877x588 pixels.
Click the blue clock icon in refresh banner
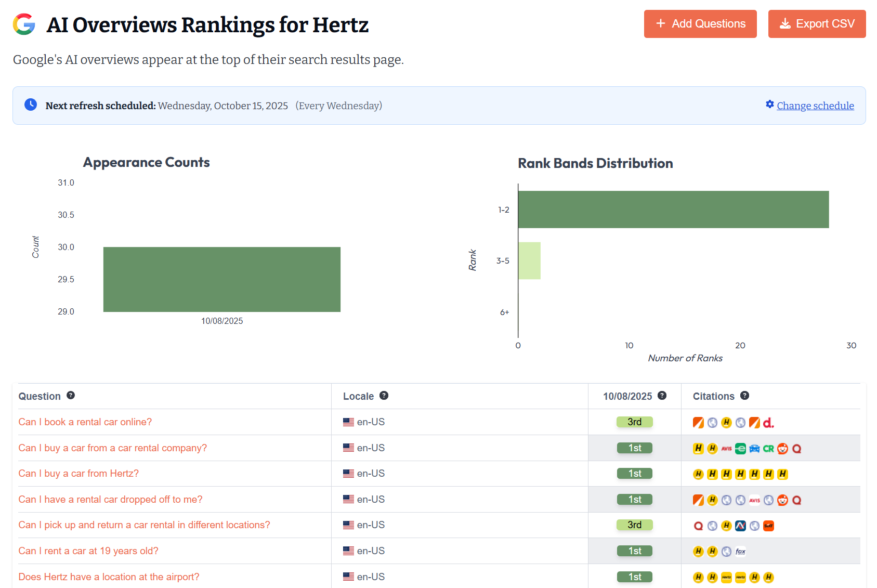point(31,104)
